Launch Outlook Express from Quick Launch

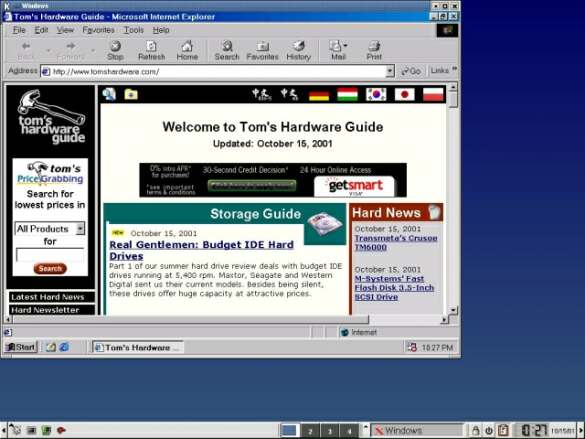51,347
